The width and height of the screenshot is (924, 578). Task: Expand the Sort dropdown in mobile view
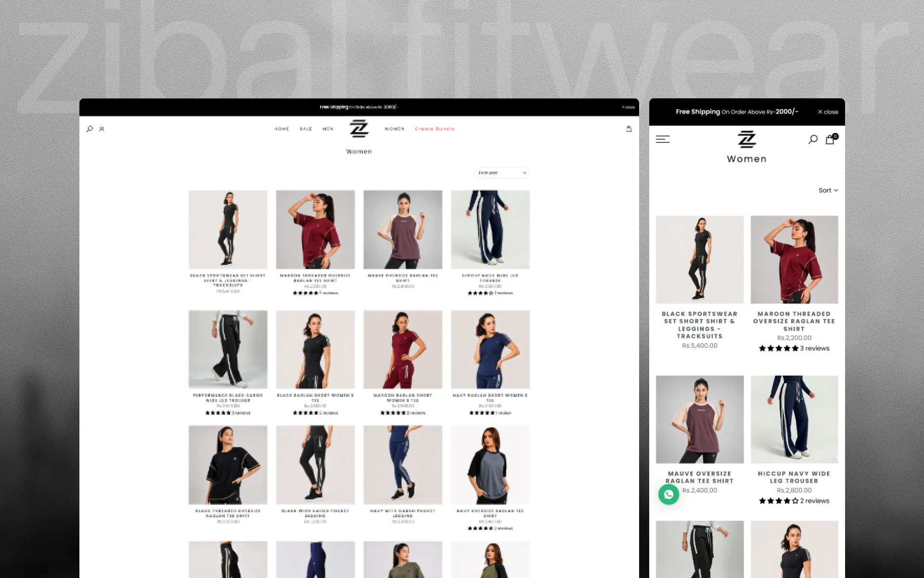[828, 190]
